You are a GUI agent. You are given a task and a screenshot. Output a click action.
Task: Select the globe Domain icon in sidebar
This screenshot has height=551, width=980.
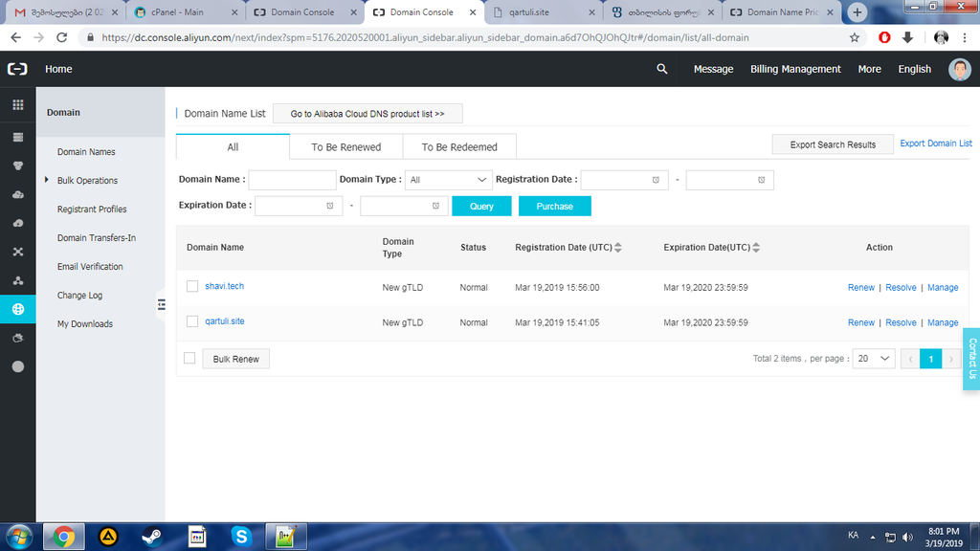(17, 309)
